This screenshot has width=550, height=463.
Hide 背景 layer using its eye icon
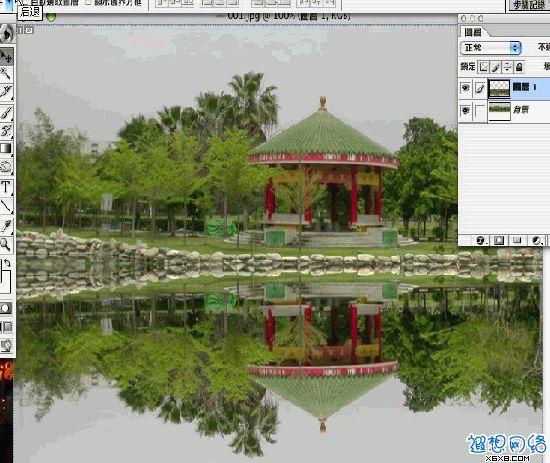click(x=465, y=110)
